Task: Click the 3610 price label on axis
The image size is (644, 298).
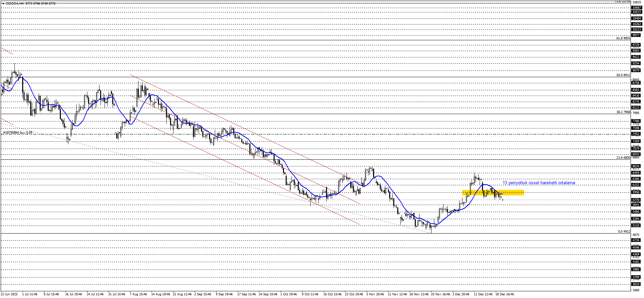Action: (636, 284)
